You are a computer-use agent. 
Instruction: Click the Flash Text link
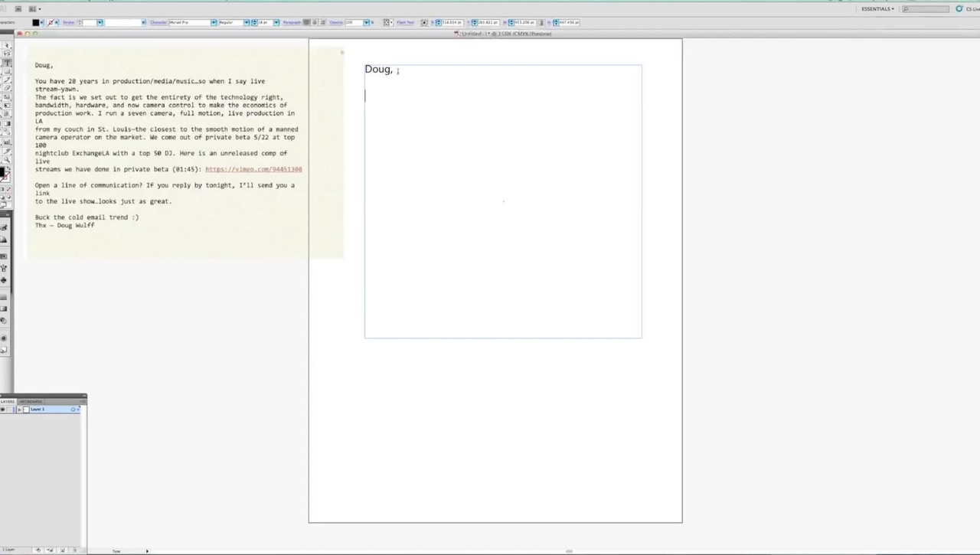(406, 22)
